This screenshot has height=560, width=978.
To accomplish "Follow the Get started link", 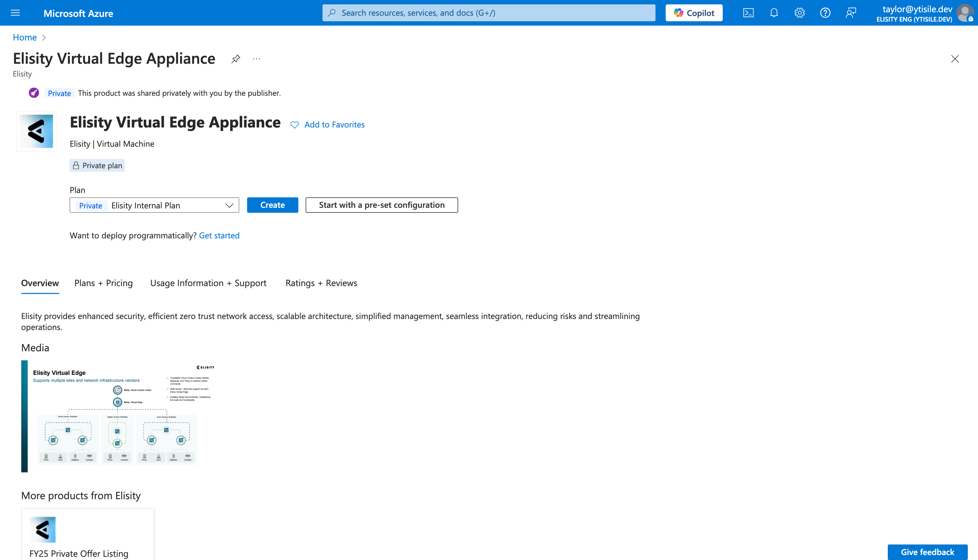I will pyautogui.click(x=219, y=235).
